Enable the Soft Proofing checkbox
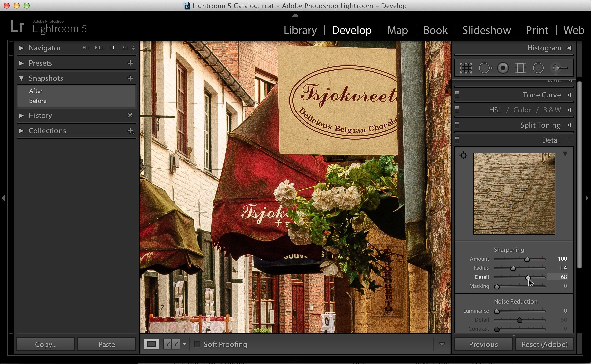Screen dimensions: 591x364 197,344
